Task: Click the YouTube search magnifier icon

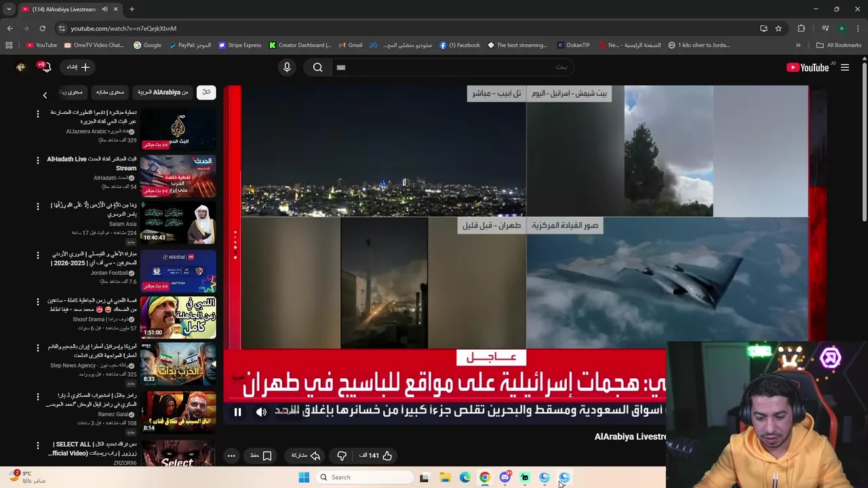Action: click(x=317, y=67)
